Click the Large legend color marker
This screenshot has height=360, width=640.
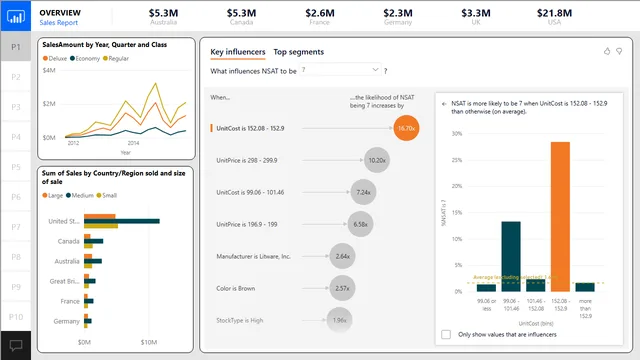pos(45,195)
